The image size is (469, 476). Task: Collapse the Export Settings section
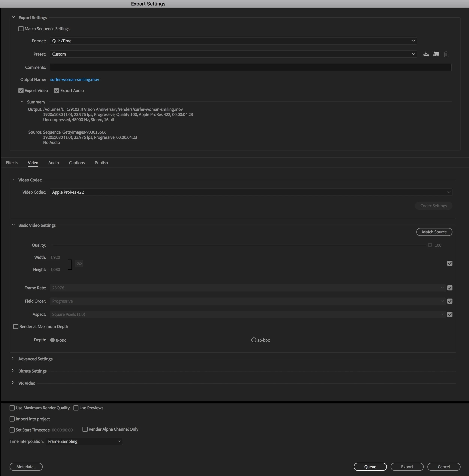(13, 17)
